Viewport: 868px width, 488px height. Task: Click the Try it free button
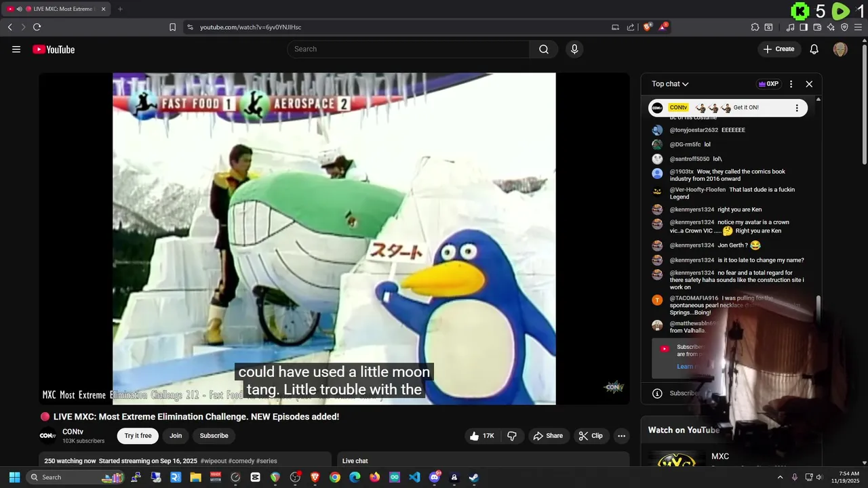(x=138, y=436)
